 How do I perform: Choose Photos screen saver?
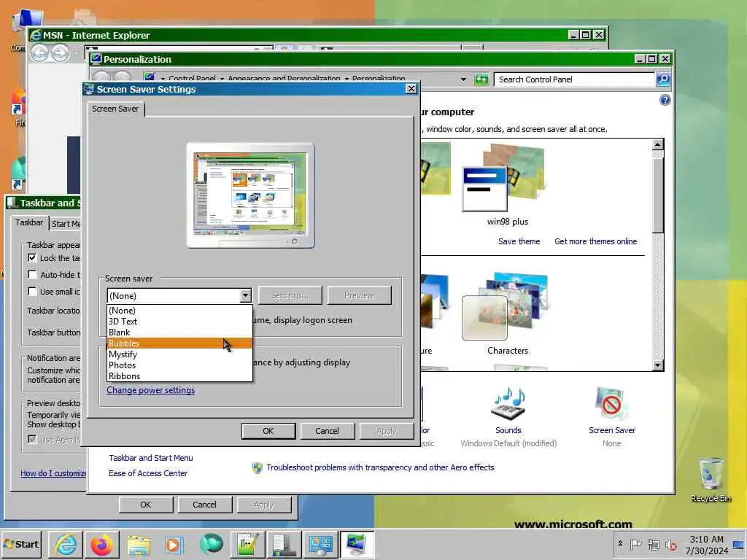pyautogui.click(x=179, y=365)
